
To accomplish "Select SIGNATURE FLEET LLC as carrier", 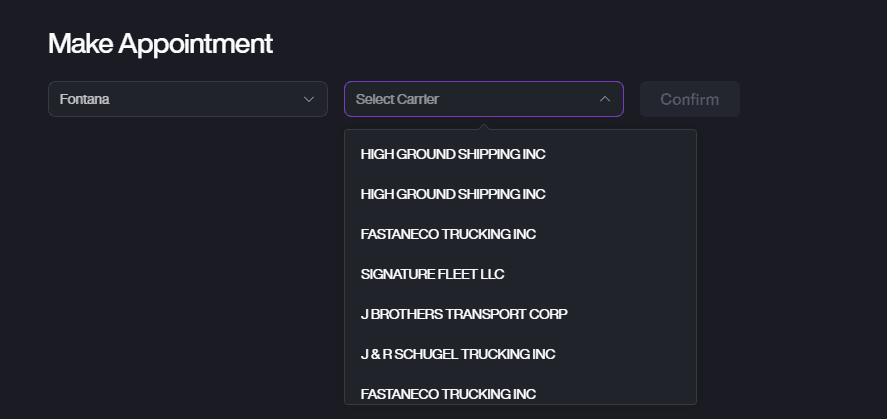I will (433, 274).
